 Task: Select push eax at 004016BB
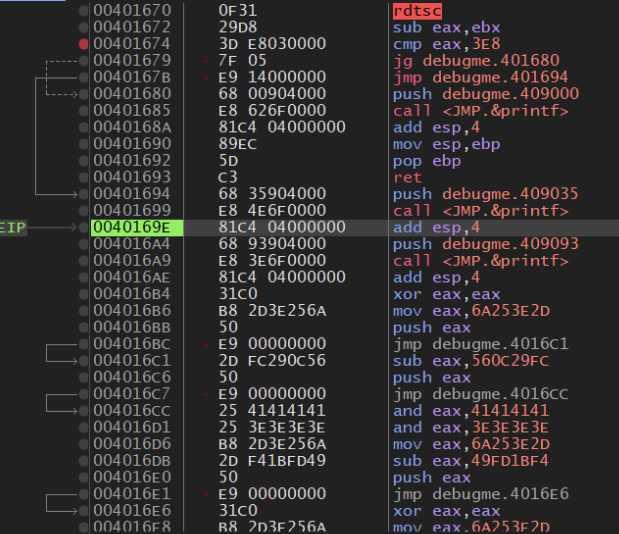click(x=431, y=328)
